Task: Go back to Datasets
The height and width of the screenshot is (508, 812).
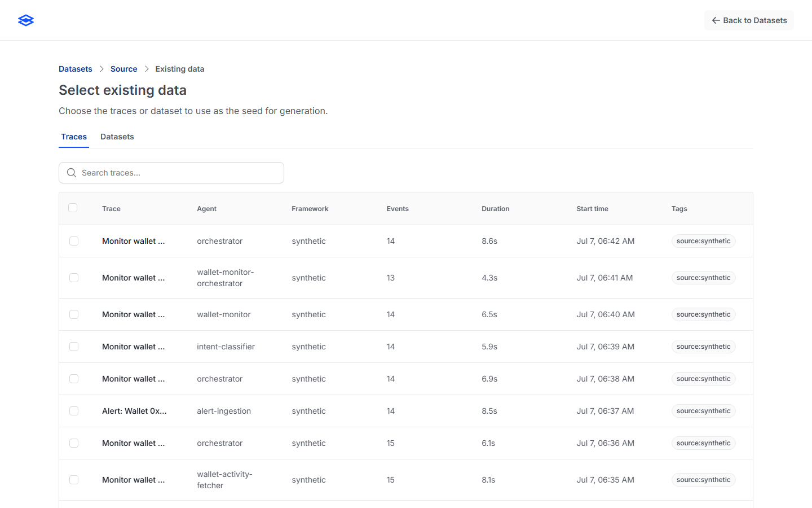Action: (749, 20)
